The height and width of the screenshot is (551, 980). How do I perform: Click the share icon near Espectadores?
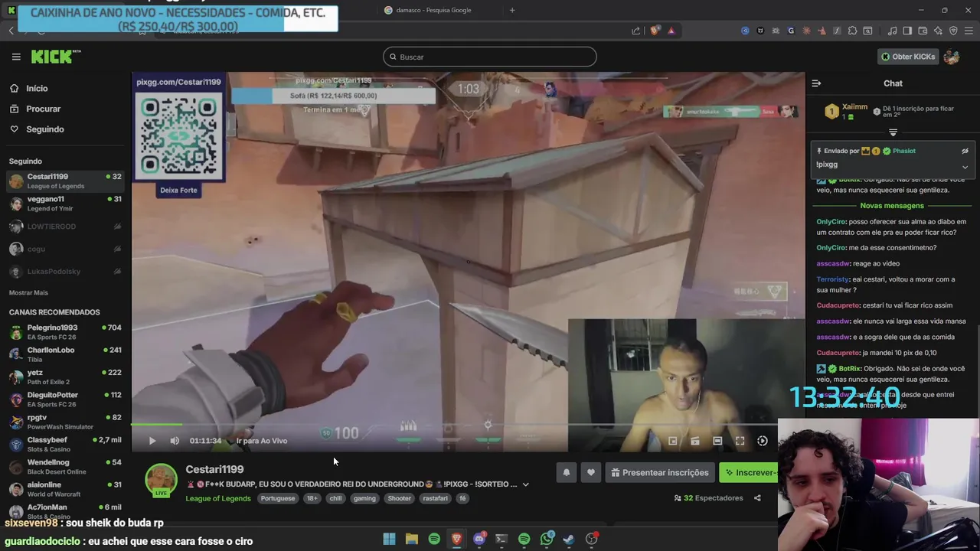pos(757,498)
